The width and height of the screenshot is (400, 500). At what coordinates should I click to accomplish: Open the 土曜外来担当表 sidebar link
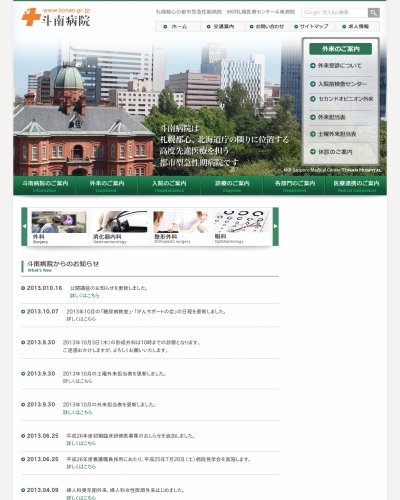333,134
